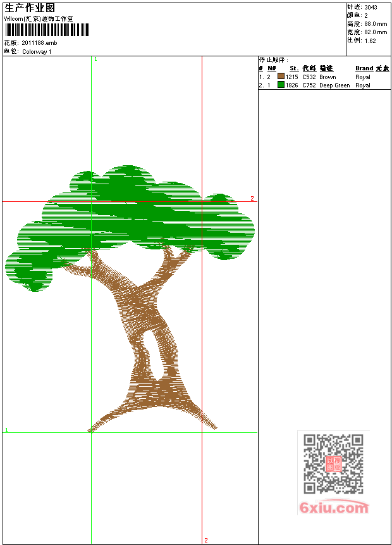Open the 6xiu.com watermark link

(333, 508)
